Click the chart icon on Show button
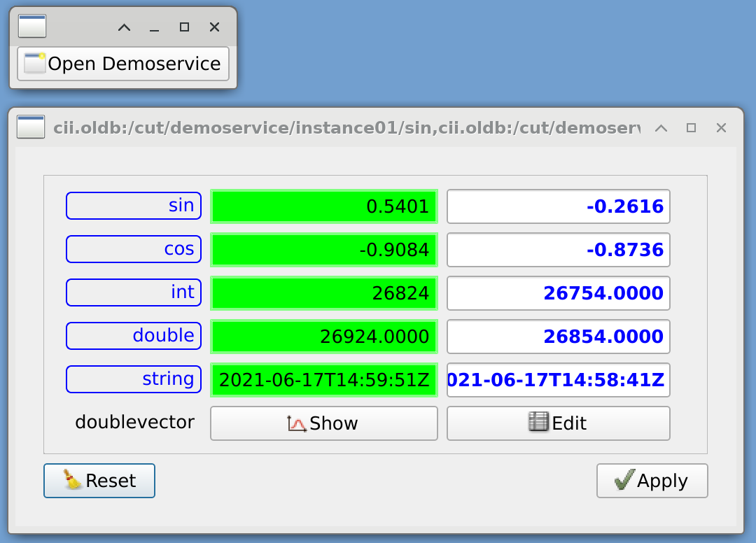Image resolution: width=756 pixels, height=543 pixels. pos(297,423)
